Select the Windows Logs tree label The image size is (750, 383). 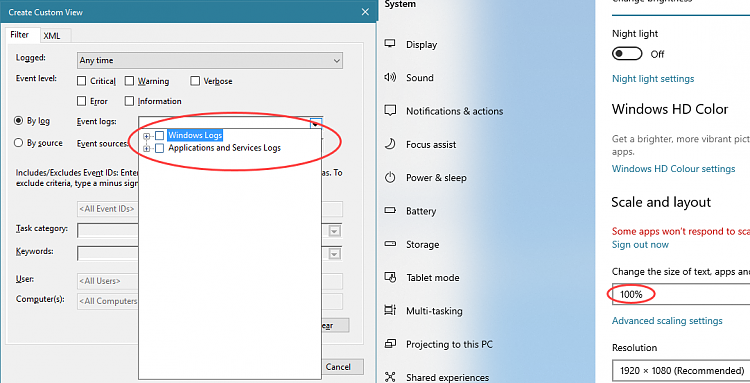pos(195,135)
